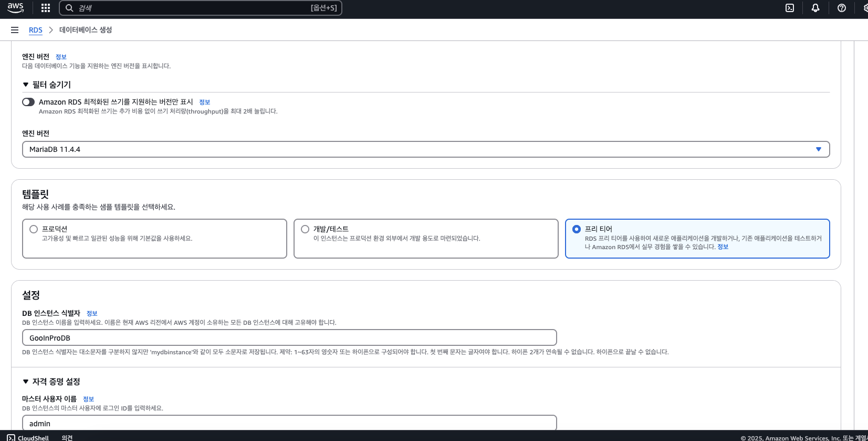The image size is (868, 441).
Task: Go to RDS breadcrumb link
Action: click(x=36, y=30)
